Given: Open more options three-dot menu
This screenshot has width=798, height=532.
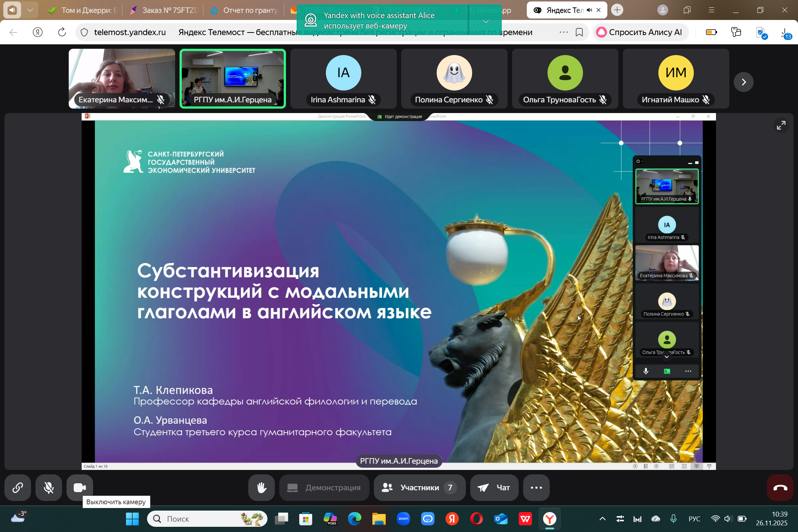Looking at the screenshot, I should tap(536, 488).
